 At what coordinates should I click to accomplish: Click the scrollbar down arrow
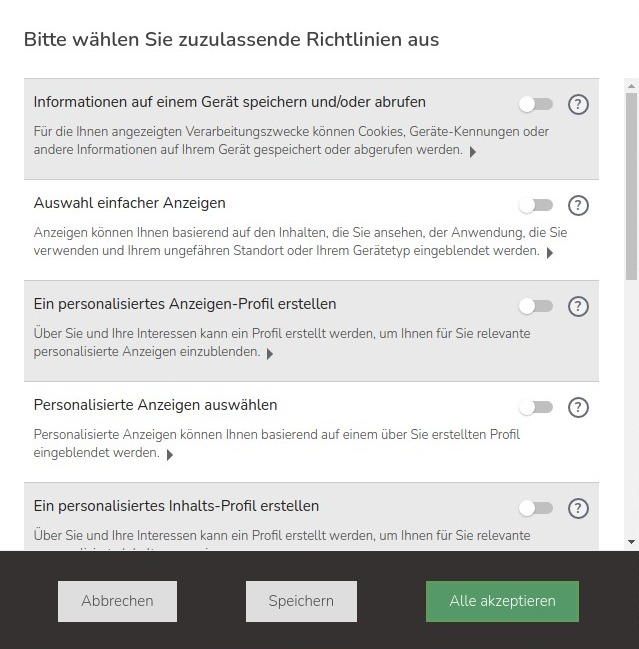click(x=631, y=542)
